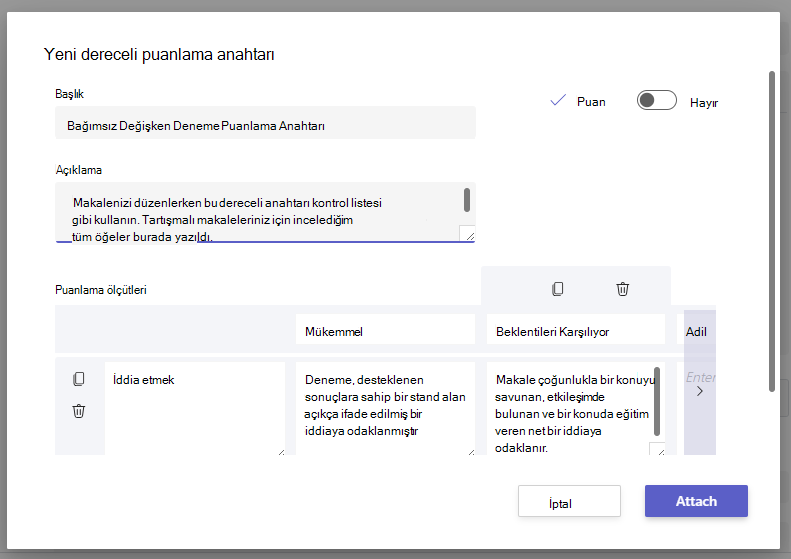
Task: Edit the Açıklama description text area
Action: coord(265,212)
